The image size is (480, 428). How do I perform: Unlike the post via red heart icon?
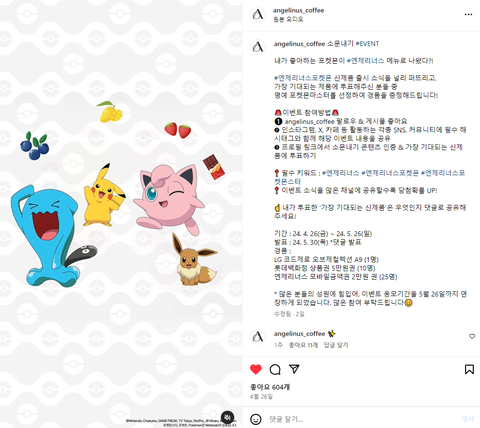click(x=256, y=369)
